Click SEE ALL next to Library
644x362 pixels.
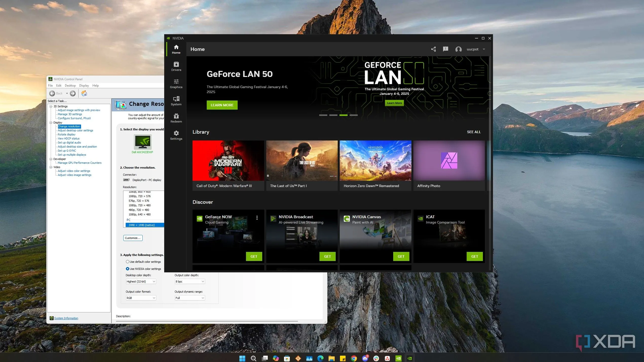[x=473, y=132]
